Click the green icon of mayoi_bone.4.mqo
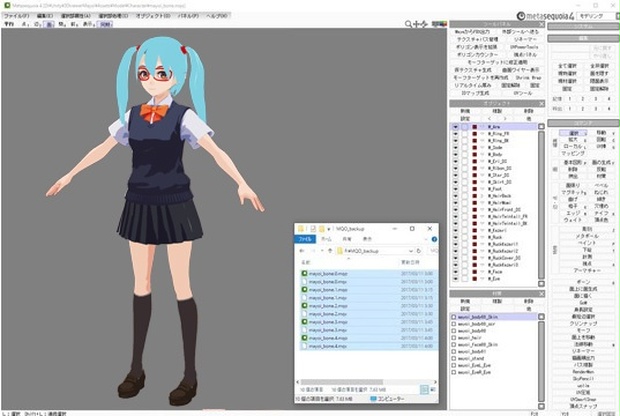 click(304, 338)
